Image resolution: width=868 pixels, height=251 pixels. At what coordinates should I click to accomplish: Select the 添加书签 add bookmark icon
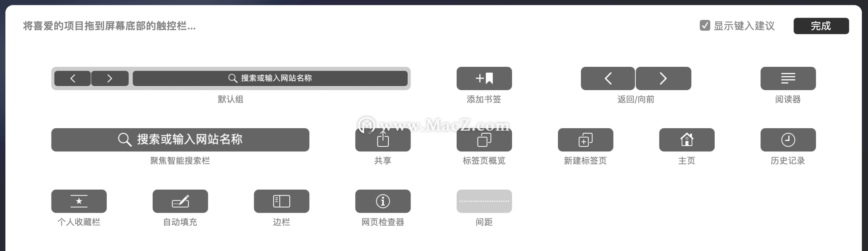tap(484, 79)
